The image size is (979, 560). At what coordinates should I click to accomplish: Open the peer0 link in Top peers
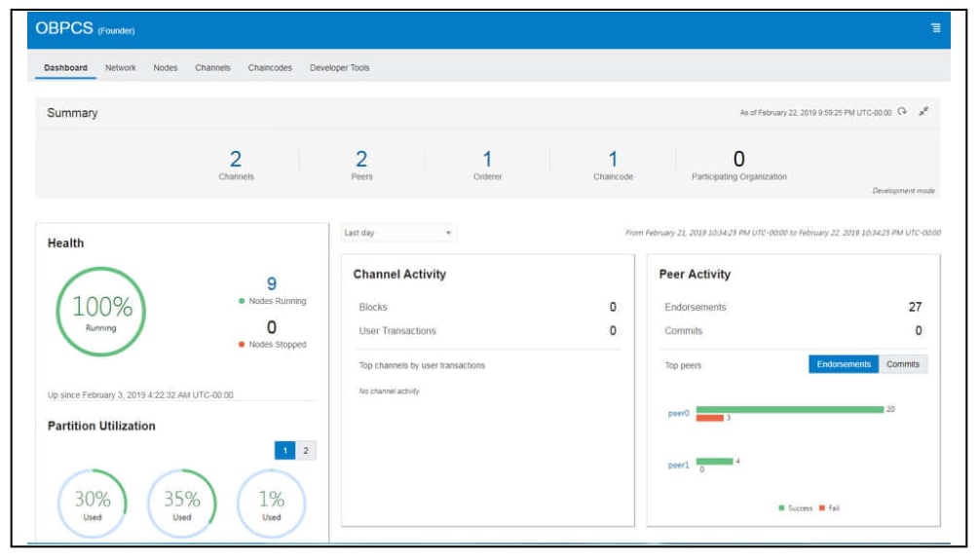pos(679,413)
